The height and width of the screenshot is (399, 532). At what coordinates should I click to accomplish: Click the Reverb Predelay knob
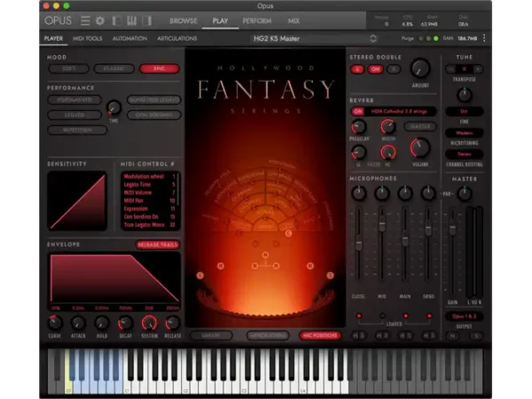[x=358, y=127]
